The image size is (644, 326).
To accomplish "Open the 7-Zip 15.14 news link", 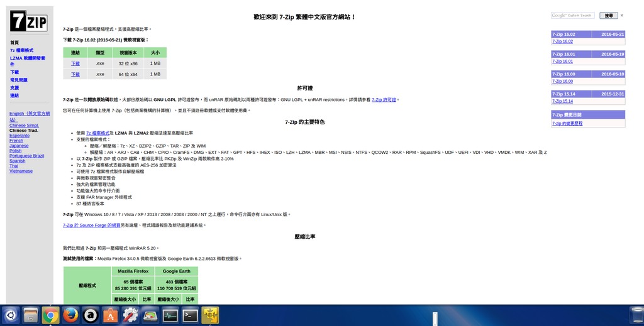I will tap(562, 101).
